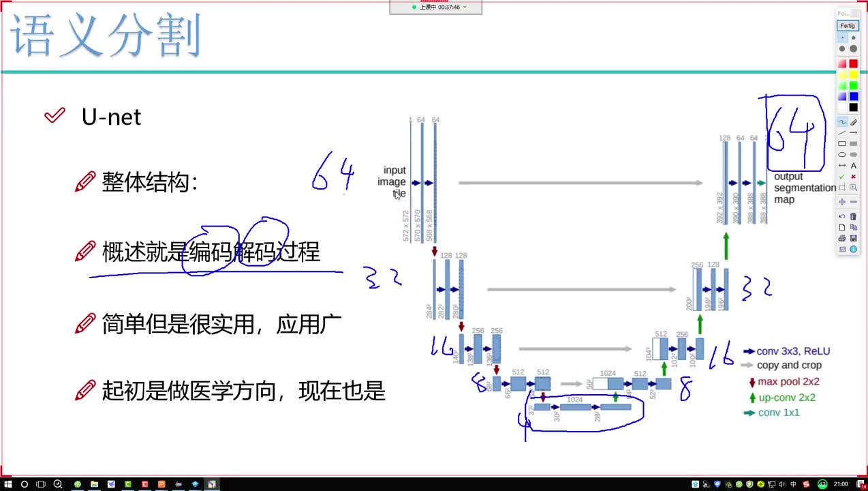Toggle the 中 input method indicator

click(x=794, y=484)
